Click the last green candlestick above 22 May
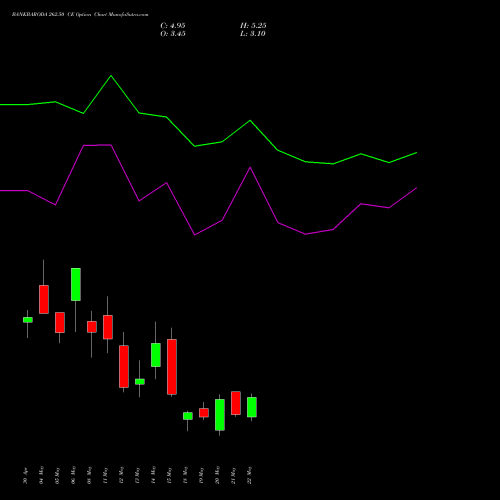This screenshot has width=500, height=500. 252,407
